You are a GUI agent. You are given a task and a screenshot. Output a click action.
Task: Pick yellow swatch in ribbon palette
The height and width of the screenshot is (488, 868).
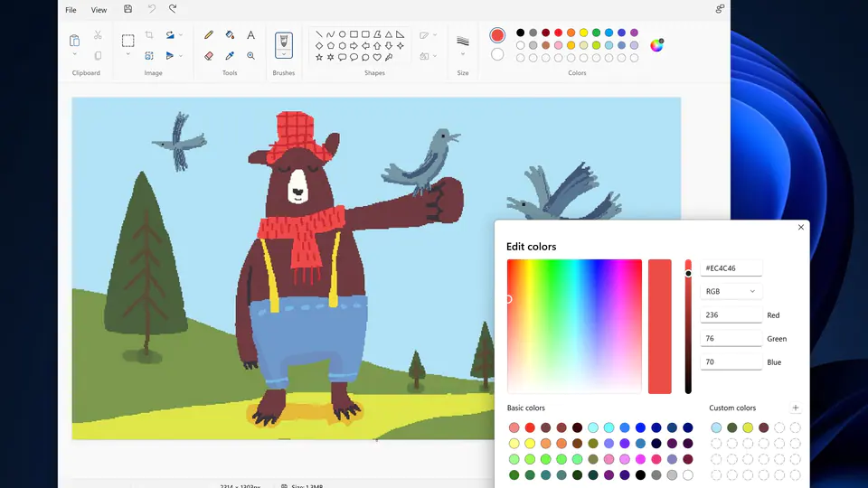pos(583,33)
